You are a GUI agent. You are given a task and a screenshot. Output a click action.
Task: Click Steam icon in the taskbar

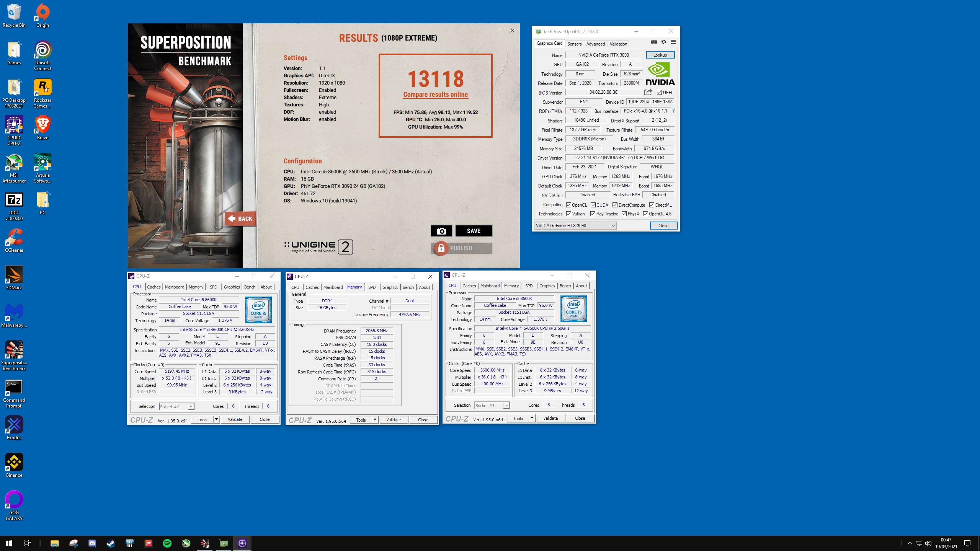111,543
